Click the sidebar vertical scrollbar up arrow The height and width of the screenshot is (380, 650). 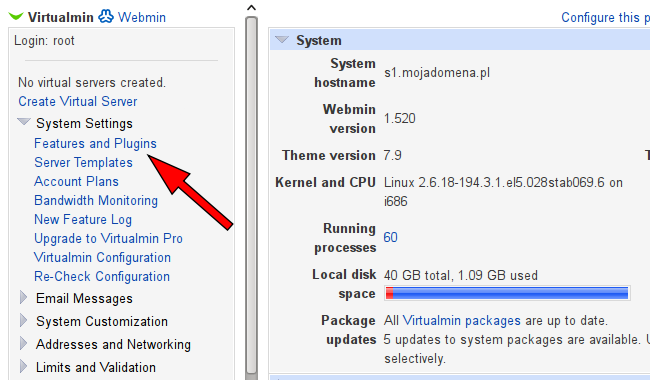[251, 7]
